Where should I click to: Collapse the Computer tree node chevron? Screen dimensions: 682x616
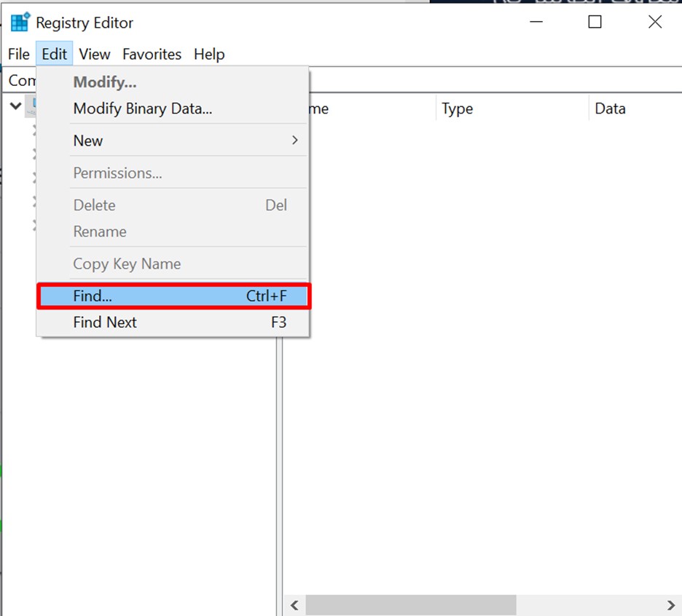[x=15, y=106]
